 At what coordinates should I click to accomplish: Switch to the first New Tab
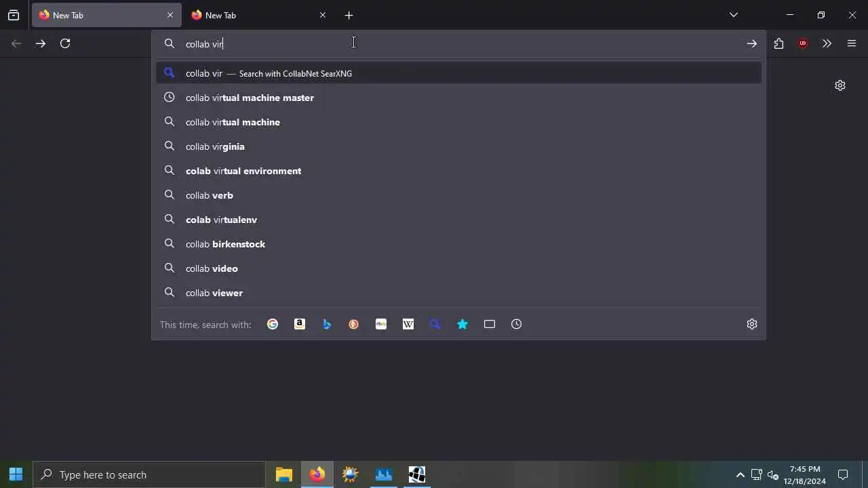pos(106,15)
